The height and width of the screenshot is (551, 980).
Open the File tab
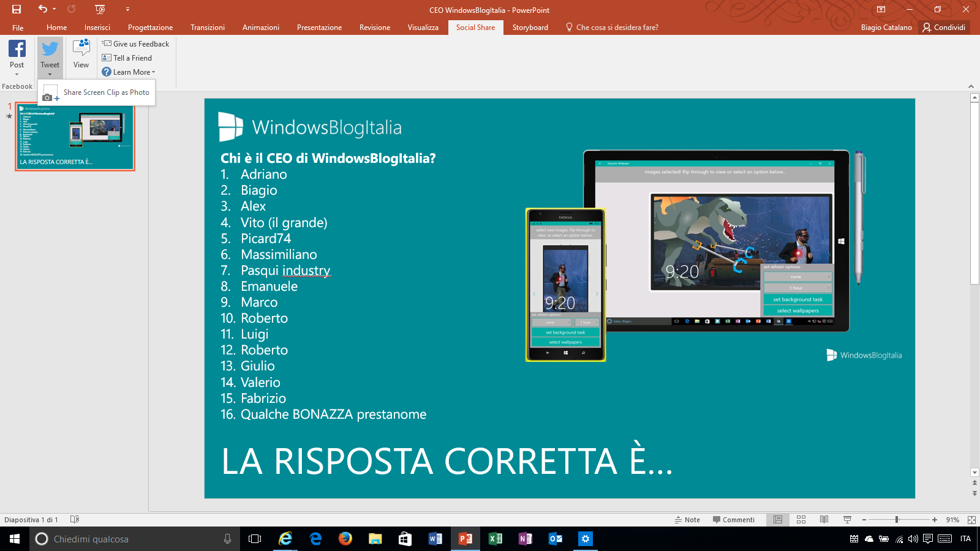tap(18, 28)
